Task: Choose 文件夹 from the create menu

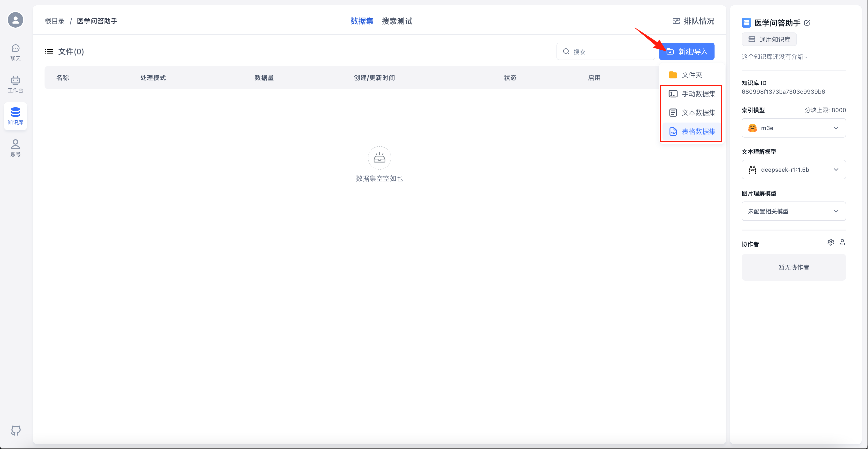Action: pos(692,75)
